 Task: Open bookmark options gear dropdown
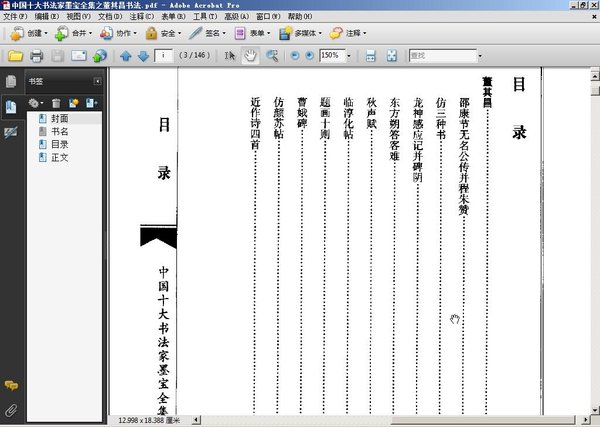click(x=36, y=103)
